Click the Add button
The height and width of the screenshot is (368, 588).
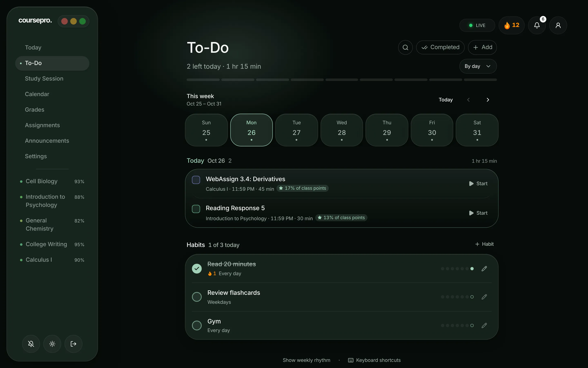coord(482,47)
